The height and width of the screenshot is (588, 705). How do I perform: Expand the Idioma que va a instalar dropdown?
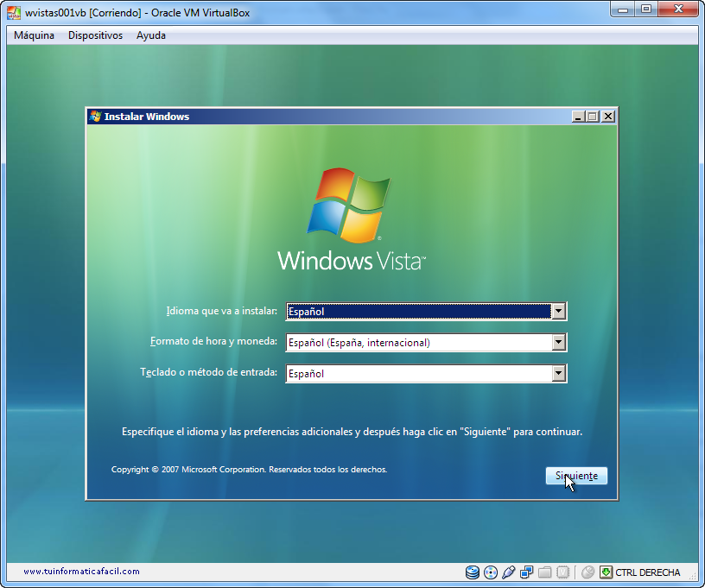pos(558,312)
